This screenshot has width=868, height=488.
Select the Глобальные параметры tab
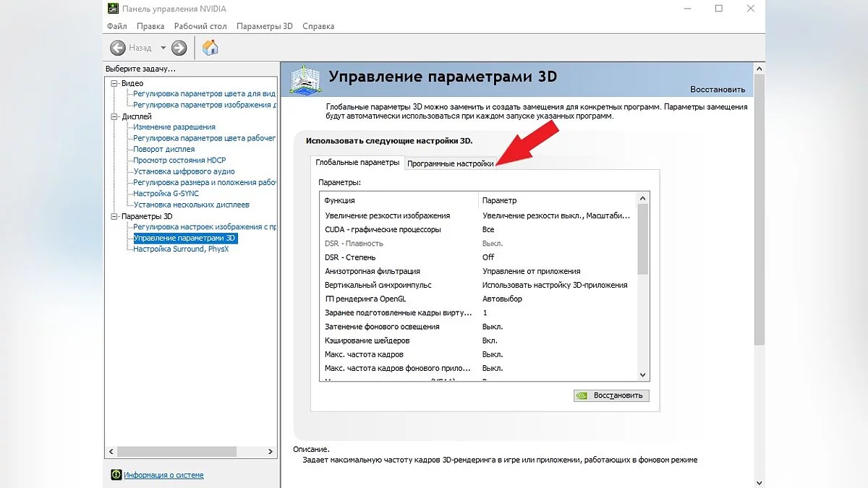click(x=357, y=163)
